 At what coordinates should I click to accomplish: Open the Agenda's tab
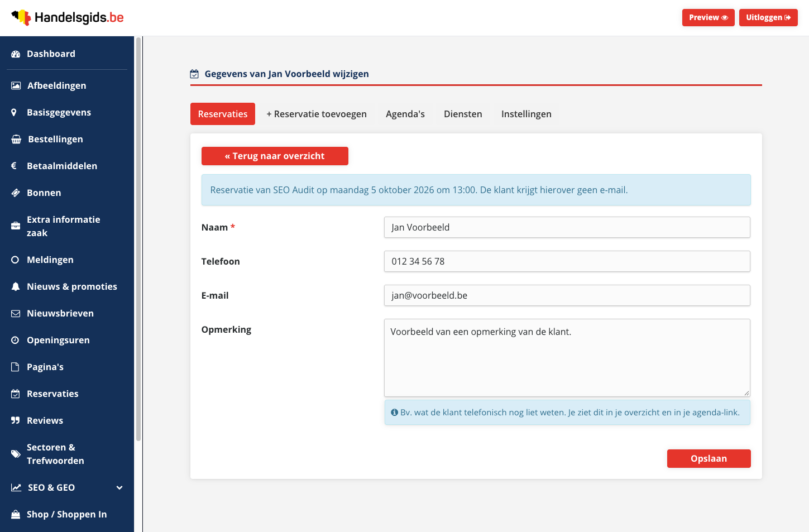click(405, 114)
